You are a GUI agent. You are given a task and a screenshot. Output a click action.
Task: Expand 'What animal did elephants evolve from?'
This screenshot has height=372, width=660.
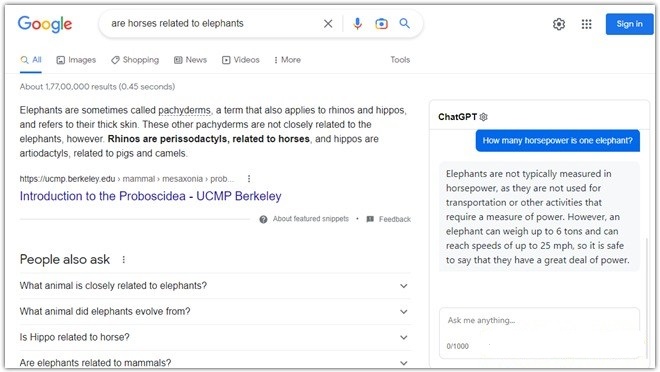(215, 311)
